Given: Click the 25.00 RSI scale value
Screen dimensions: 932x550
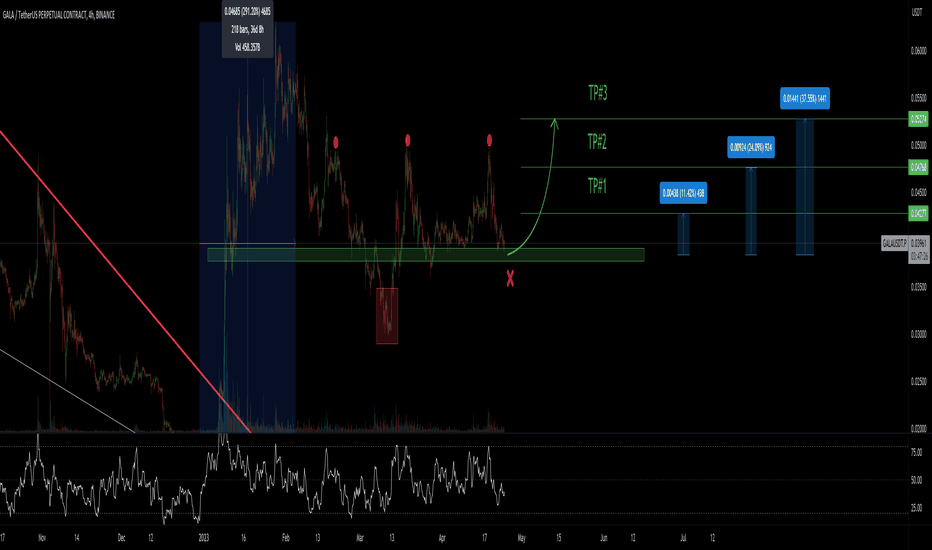Looking at the screenshot, I should (916, 507).
